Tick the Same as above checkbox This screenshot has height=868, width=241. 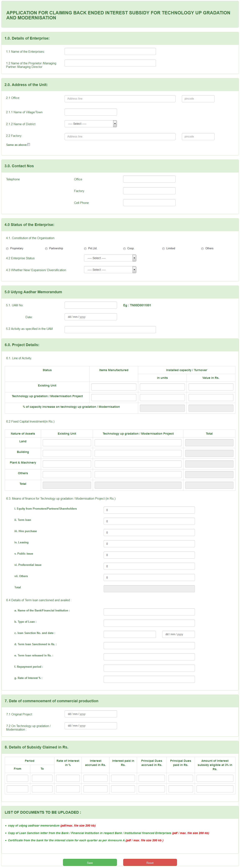tap(29, 145)
